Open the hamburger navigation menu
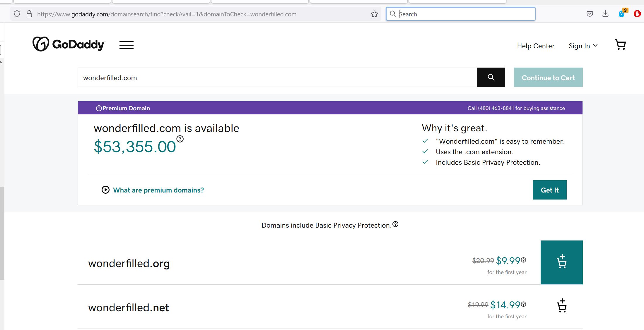The width and height of the screenshot is (644, 330). click(x=127, y=45)
